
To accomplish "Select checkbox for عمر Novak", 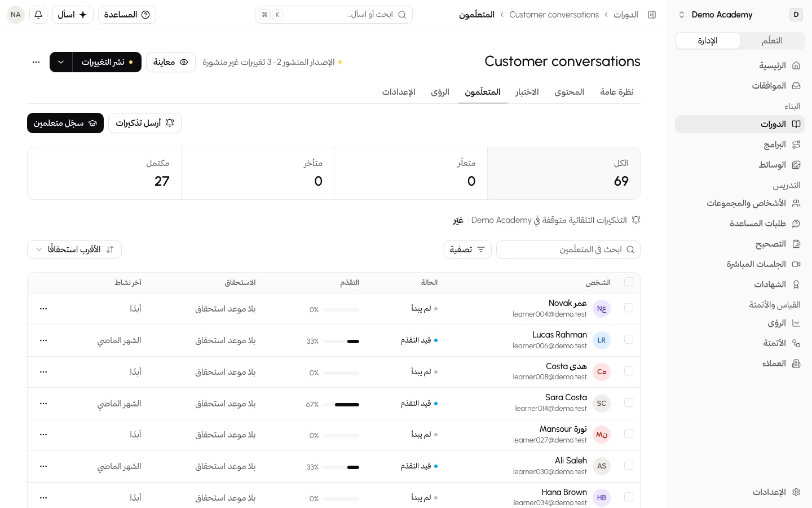I will click(629, 308).
